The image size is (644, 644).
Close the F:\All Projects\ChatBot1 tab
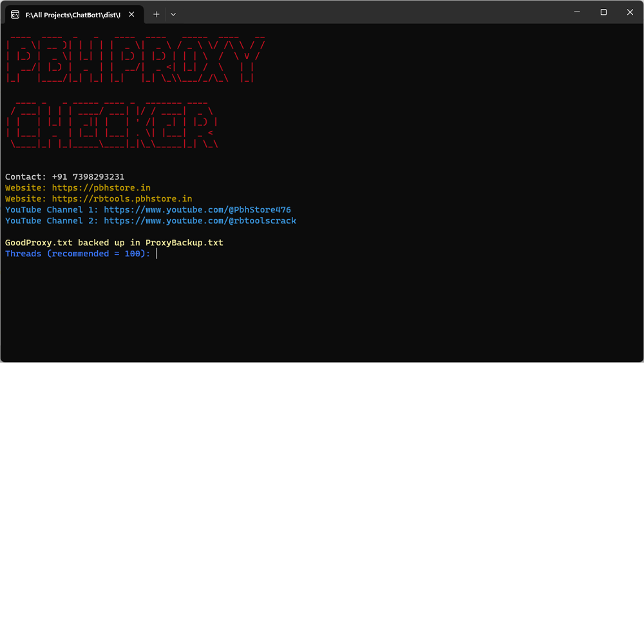(x=131, y=14)
